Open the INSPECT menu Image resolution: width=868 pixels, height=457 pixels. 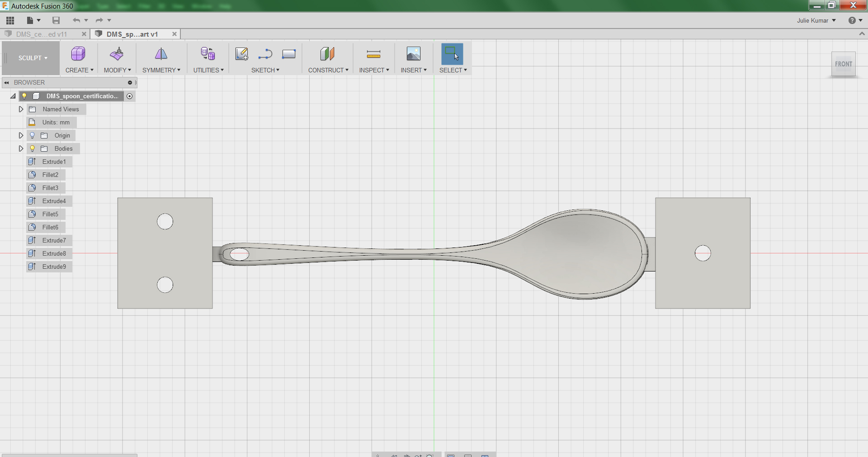pyautogui.click(x=374, y=70)
